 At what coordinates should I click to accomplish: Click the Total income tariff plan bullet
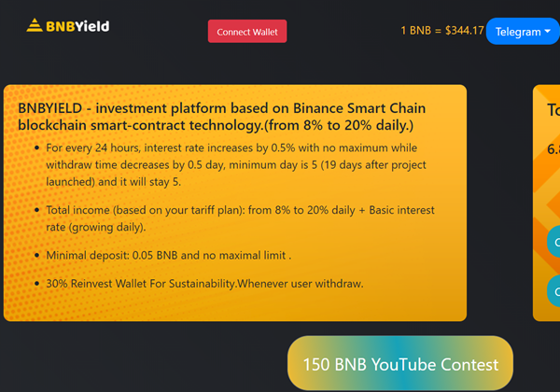[x=239, y=218]
